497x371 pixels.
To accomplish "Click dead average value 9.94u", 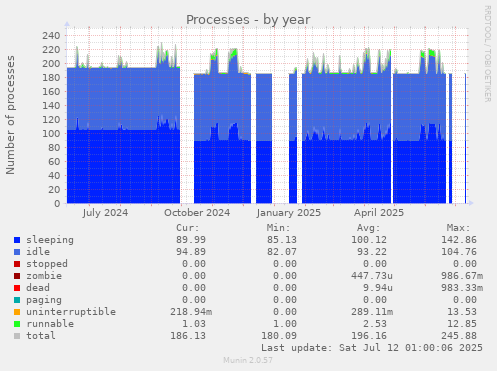I will [x=378, y=288].
